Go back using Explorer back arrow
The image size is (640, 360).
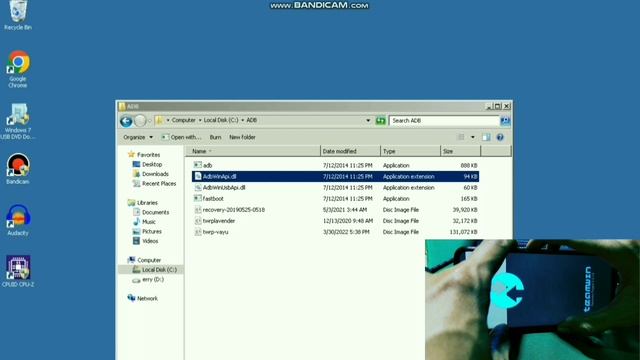(126, 121)
